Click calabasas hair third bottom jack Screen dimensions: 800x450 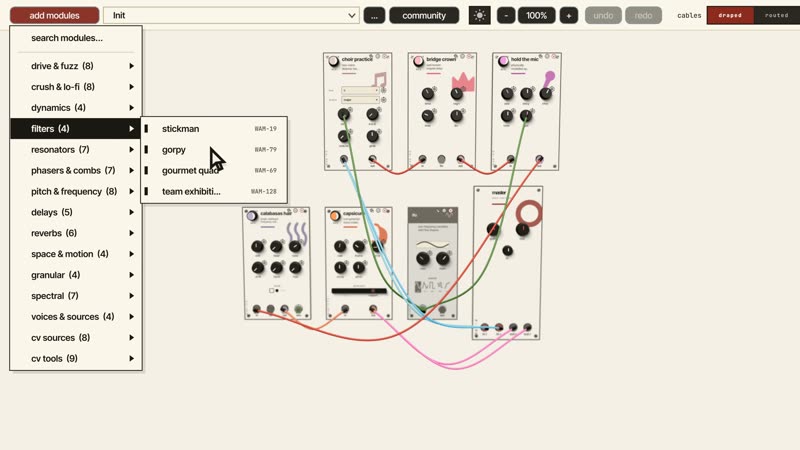pyautogui.click(x=284, y=309)
